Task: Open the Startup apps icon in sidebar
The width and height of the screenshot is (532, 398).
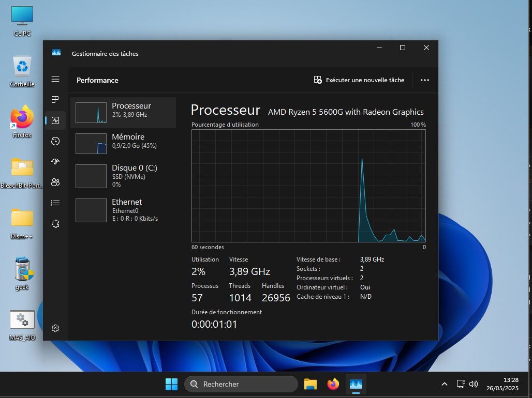Action: click(x=55, y=161)
